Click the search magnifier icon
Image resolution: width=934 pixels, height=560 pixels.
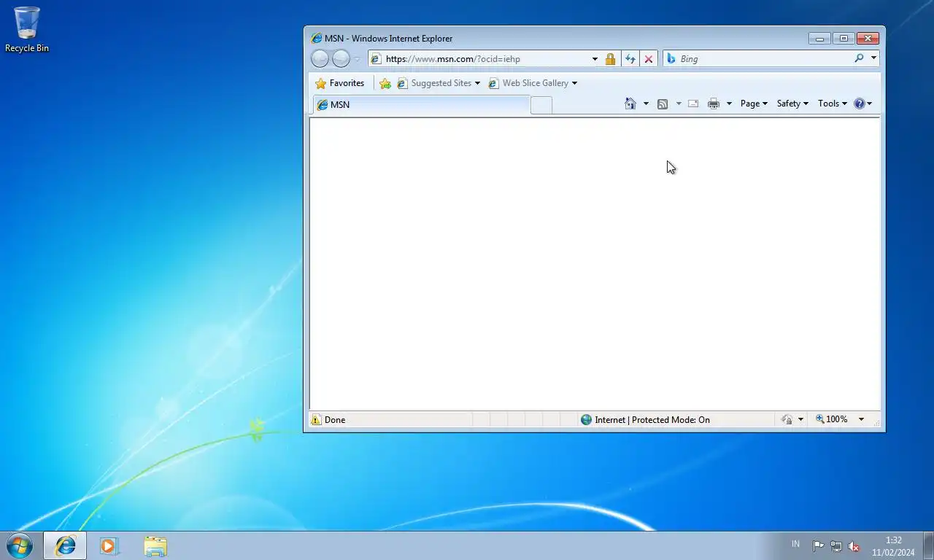(x=859, y=58)
